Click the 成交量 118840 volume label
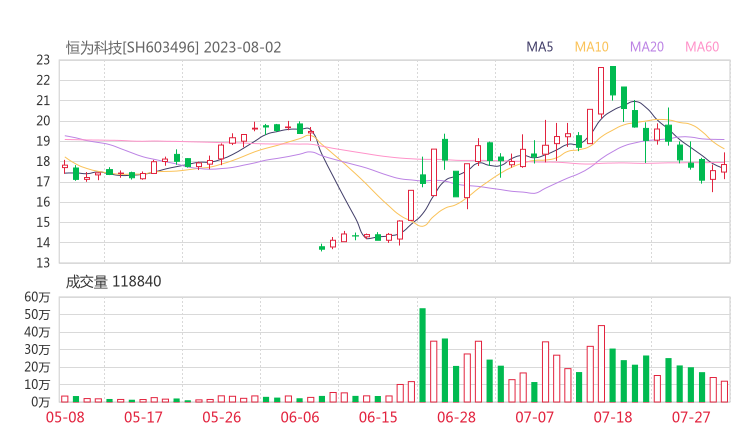The width and height of the screenshot is (740, 440). tap(113, 282)
